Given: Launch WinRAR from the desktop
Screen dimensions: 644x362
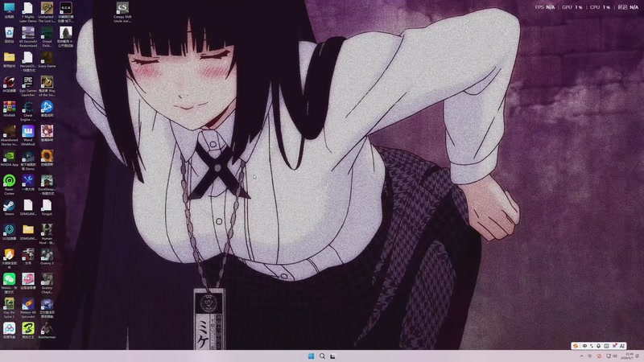Looking at the screenshot, I should (x=9, y=109).
